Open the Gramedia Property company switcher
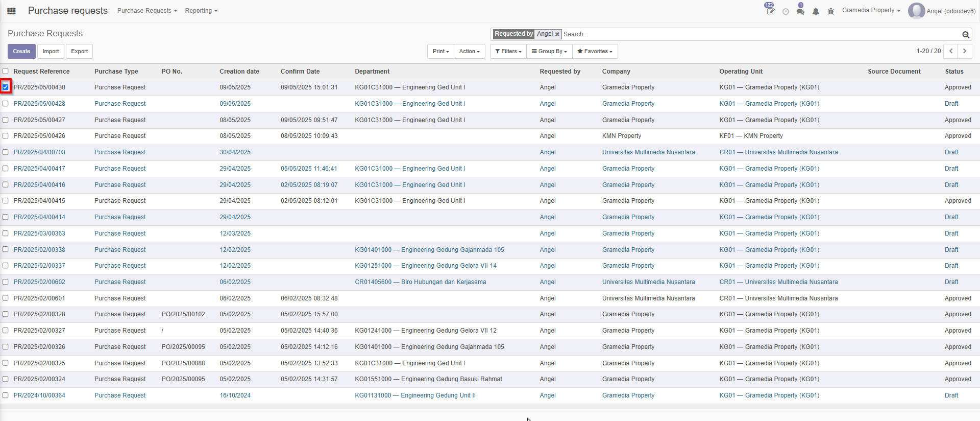 click(x=871, y=10)
